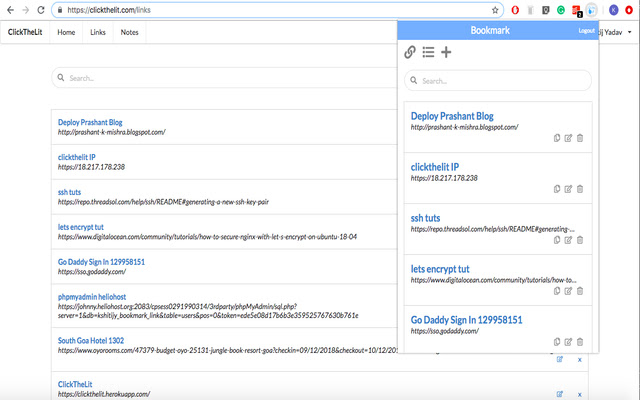Image resolution: width=640 pixels, height=400 pixels.
Task: Open Go Daddy Sign In 129958151 on main page
Action: point(101,262)
